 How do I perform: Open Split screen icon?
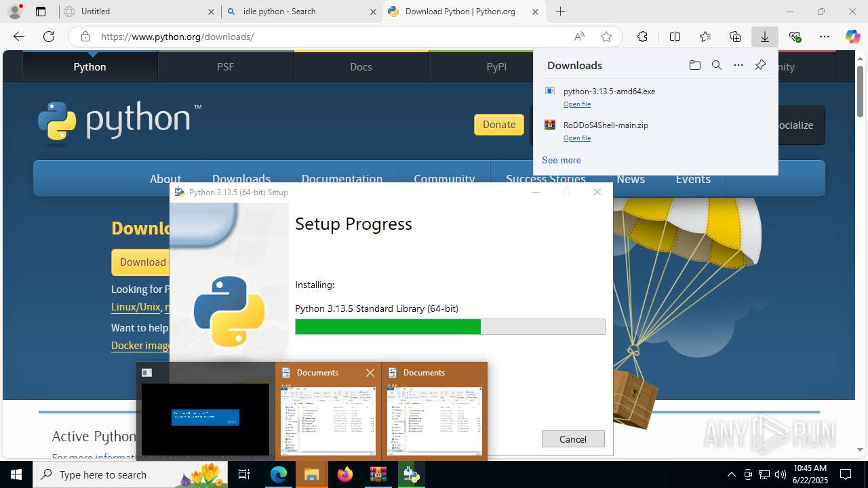coord(675,37)
